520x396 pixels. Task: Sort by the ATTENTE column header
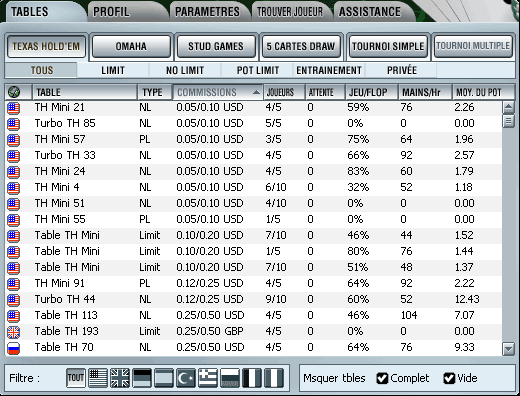325,92
